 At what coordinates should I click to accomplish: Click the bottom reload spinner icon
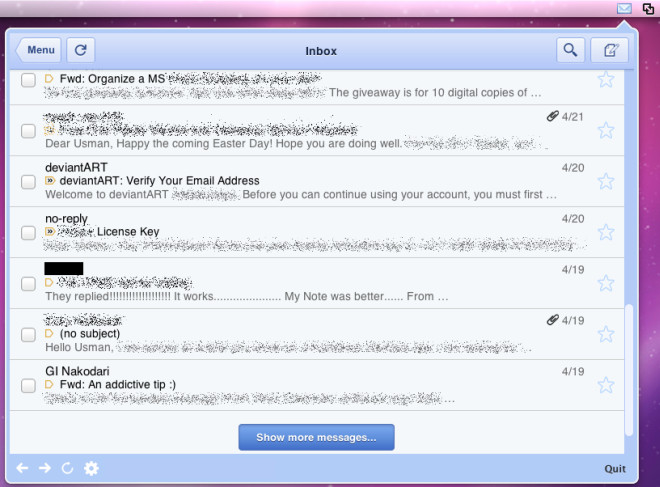pyautogui.click(x=67, y=468)
